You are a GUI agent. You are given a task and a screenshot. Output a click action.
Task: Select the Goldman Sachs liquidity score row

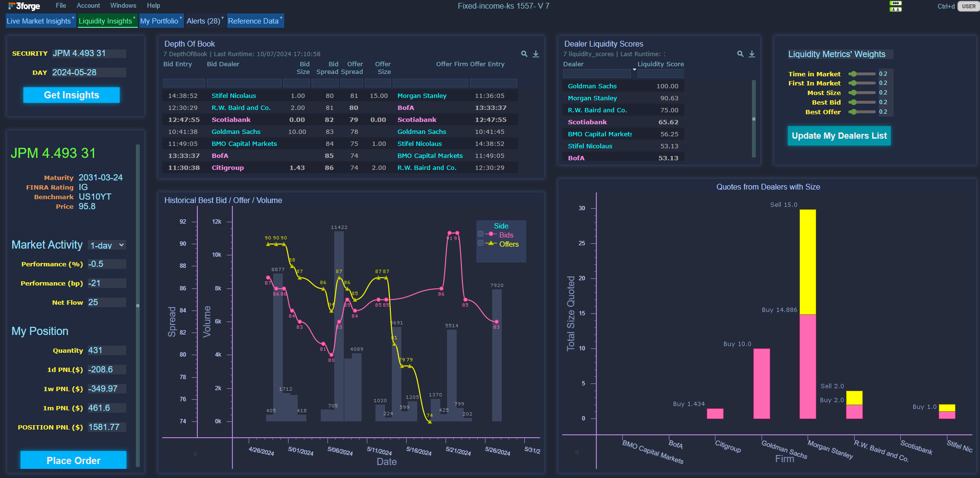(623, 86)
